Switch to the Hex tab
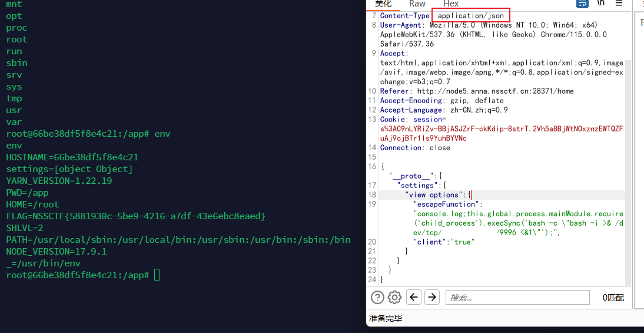Image resolution: width=644 pixels, height=333 pixels. pyautogui.click(x=451, y=4)
